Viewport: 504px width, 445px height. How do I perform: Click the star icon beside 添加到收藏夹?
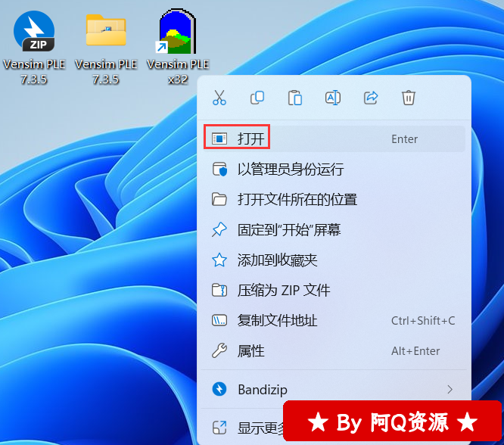[x=219, y=260]
